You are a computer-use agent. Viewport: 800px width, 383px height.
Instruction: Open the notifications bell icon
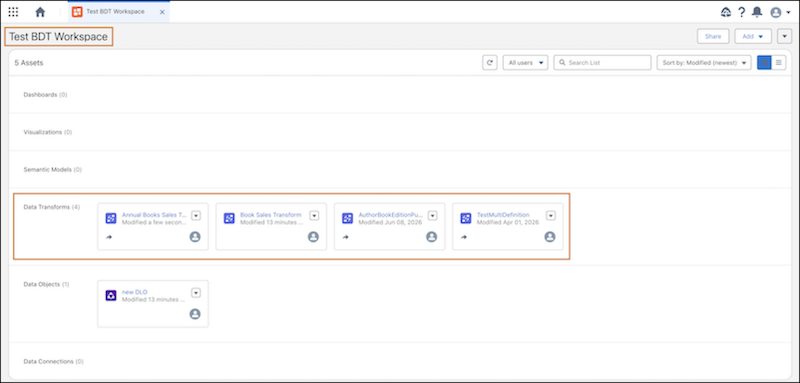click(758, 12)
